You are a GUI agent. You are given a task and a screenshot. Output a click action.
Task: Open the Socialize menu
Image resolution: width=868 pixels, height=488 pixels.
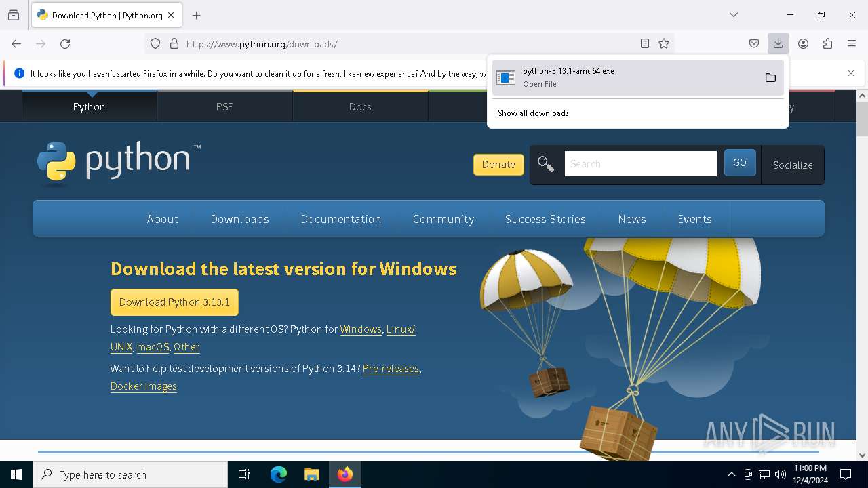(x=793, y=165)
